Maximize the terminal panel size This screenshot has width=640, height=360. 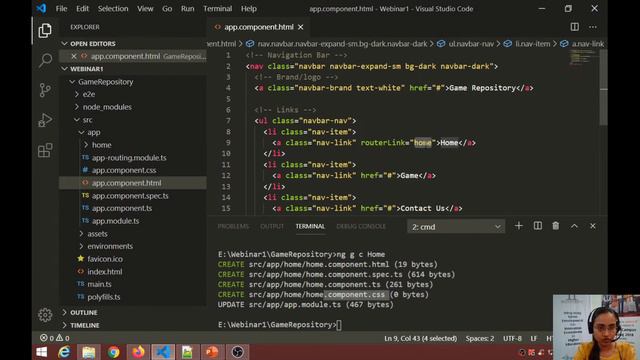coord(574,226)
